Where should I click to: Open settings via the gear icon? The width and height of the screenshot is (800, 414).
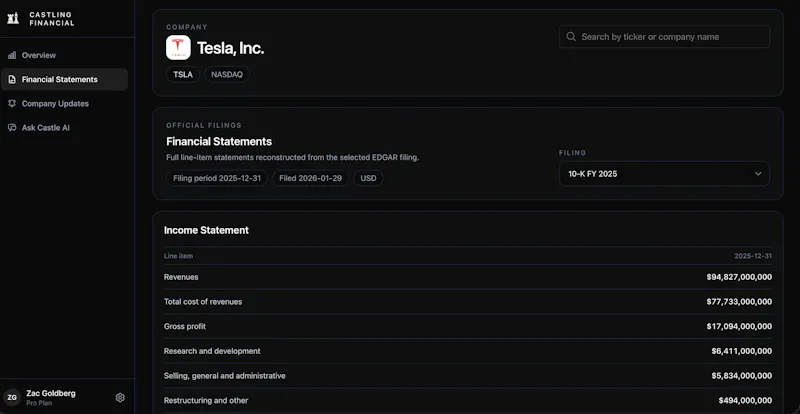120,397
